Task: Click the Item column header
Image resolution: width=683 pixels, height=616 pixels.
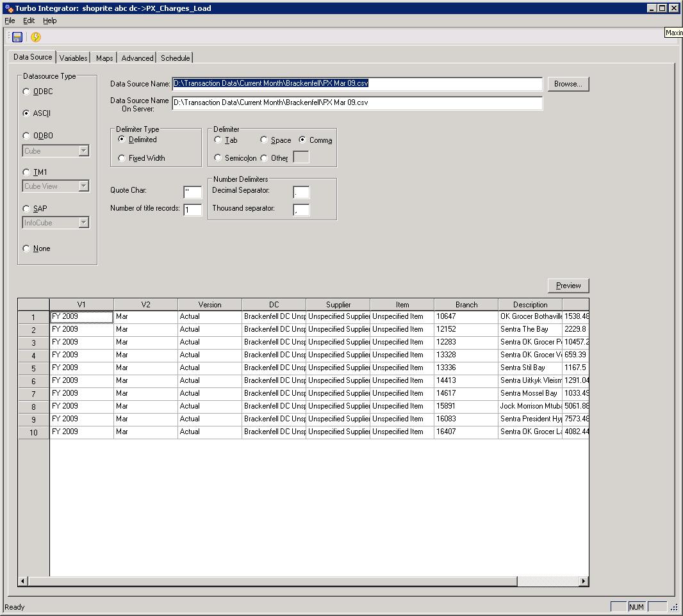Action: (402, 304)
